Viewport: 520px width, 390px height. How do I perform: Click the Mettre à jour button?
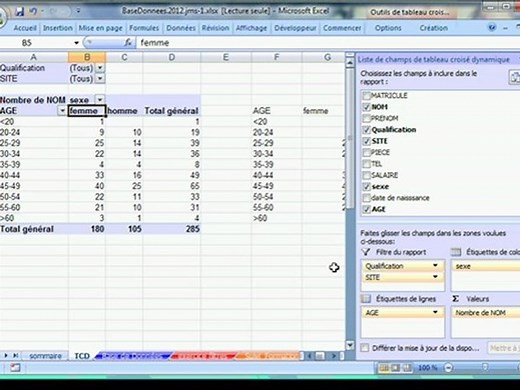coord(504,348)
